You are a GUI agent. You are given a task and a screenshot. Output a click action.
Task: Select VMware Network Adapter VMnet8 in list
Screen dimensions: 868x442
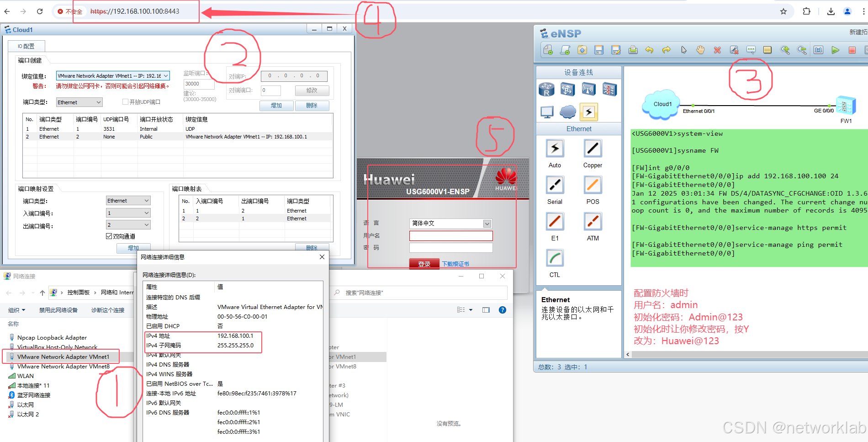63,366
